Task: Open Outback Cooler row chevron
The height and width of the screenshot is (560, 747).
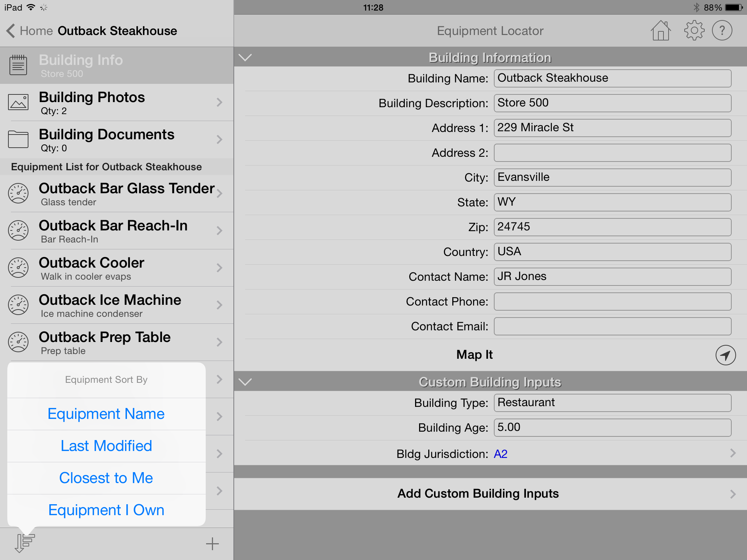Action: coord(219,268)
